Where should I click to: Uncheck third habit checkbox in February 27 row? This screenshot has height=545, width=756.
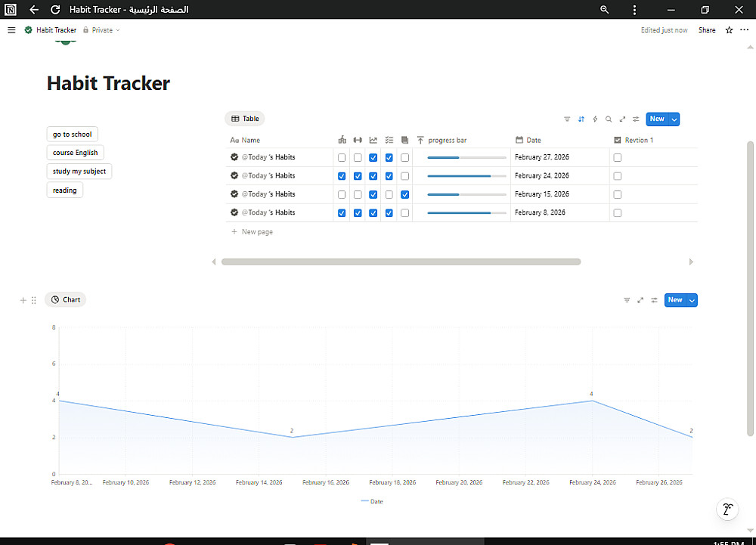pyautogui.click(x=373, y=157)
